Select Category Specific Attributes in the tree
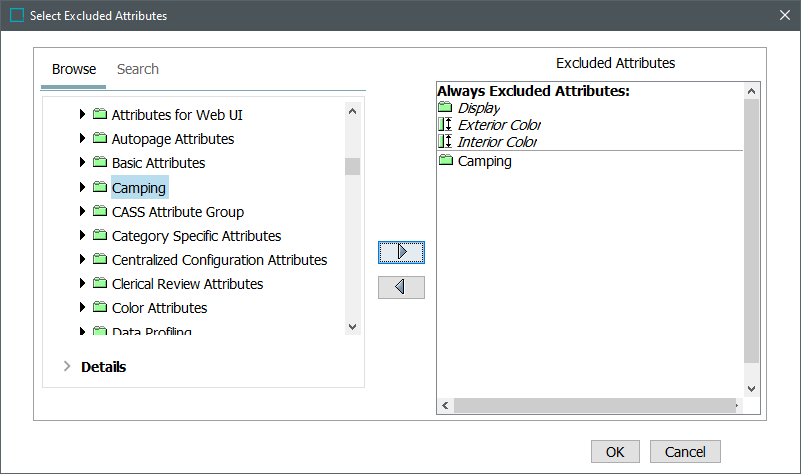The width and height of the screenshot is (801, 474). (x=196, y=236)
